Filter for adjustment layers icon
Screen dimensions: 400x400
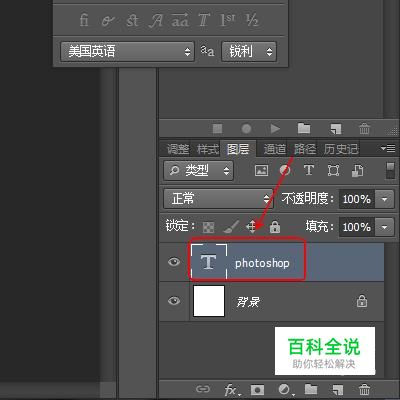tap(285, 171)
